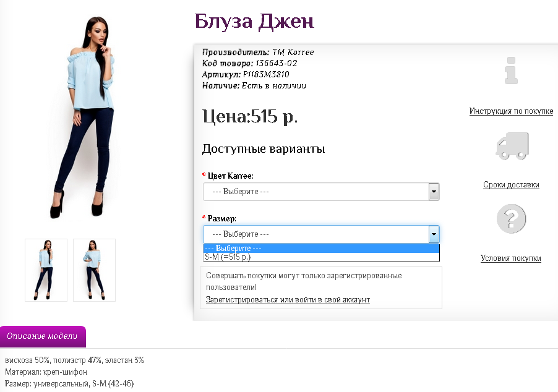Click the Доступные варианты heading
The height and width of the screenshot is (392, 558).
tap(264, 148)
